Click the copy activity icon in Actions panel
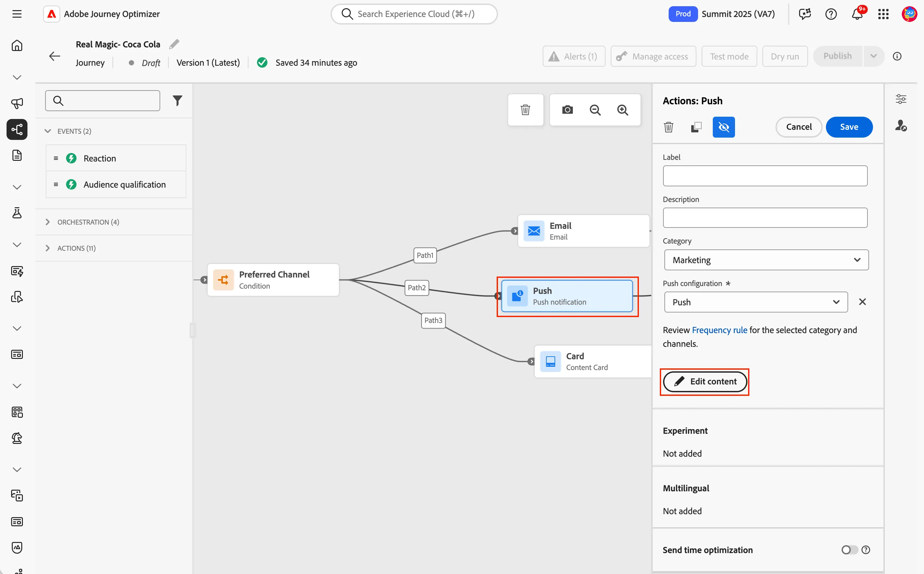 coord(696,127)
